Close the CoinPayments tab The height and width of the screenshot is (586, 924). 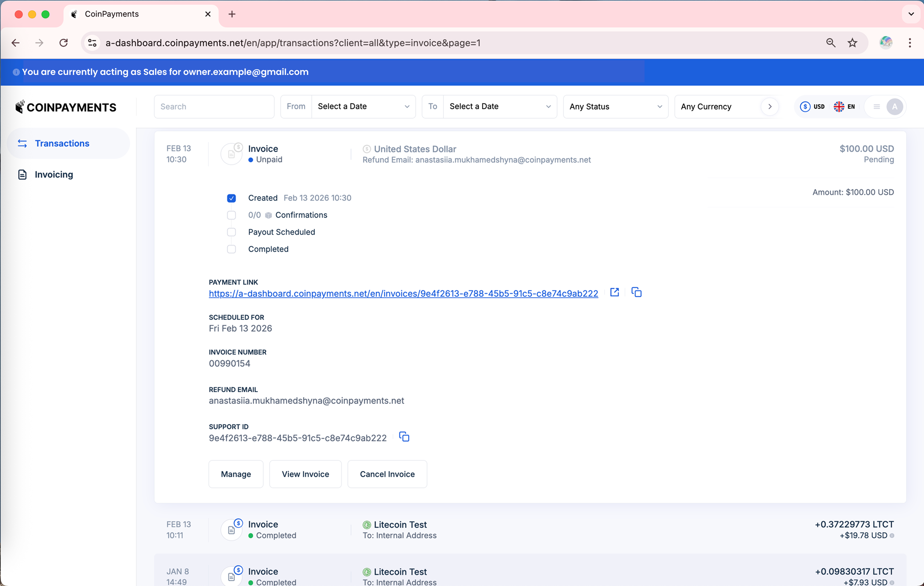tap(208, 14)
